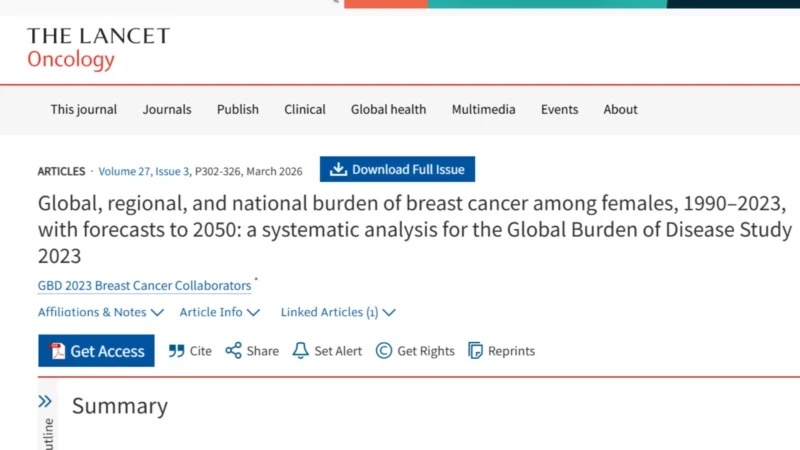Click the Cite label

coord(201,351)
